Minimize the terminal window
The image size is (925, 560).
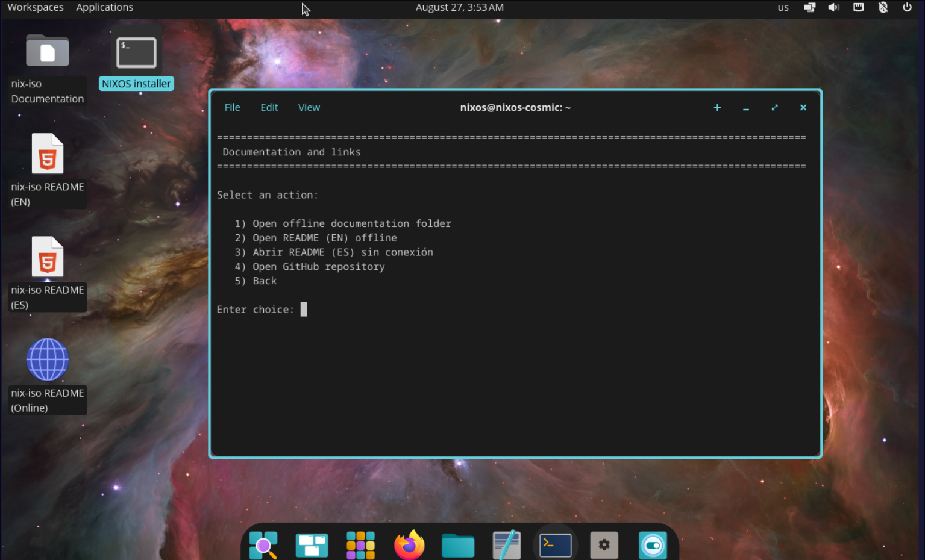(746, 108)
